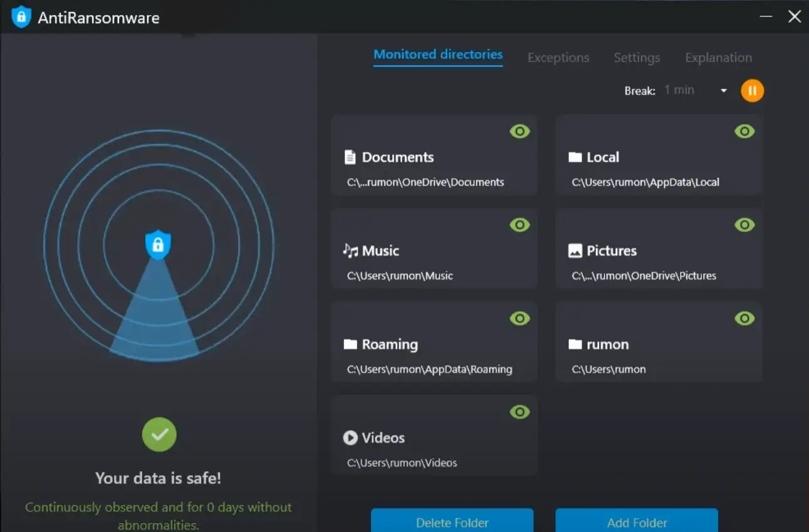The height and width of the screenshot is (532, 809).
Task: Click the shield lock radar icon
Action: pos(158,244)
